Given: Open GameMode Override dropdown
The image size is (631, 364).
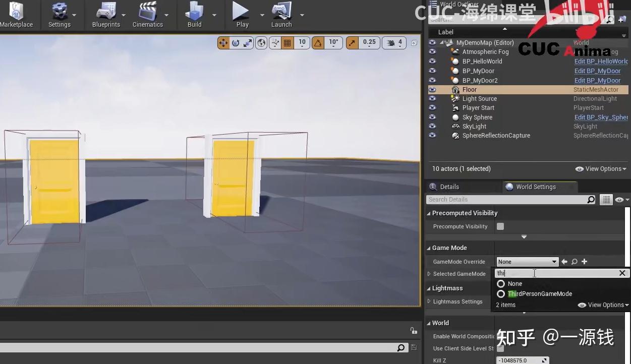Looking at the screenshot, I should click(527, 262).
